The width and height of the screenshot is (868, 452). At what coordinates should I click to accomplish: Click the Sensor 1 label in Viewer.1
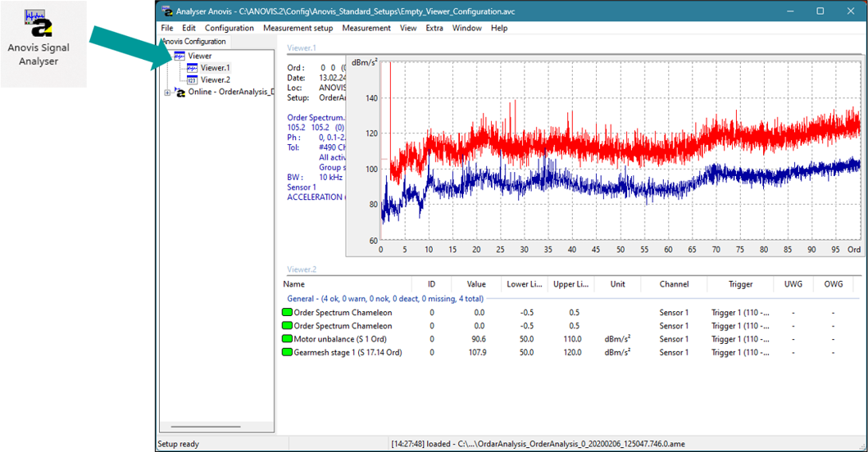coord(302,187)
